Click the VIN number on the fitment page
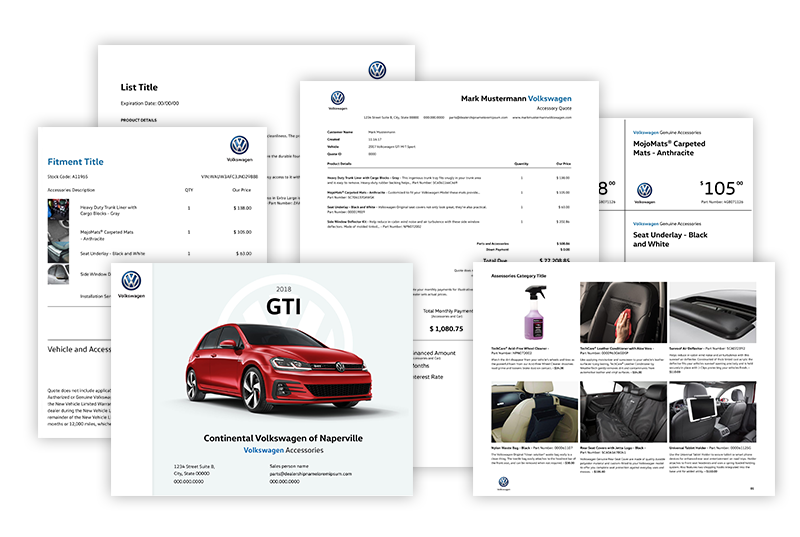Screen dimensions: 800x537 [x=229, y=176]
